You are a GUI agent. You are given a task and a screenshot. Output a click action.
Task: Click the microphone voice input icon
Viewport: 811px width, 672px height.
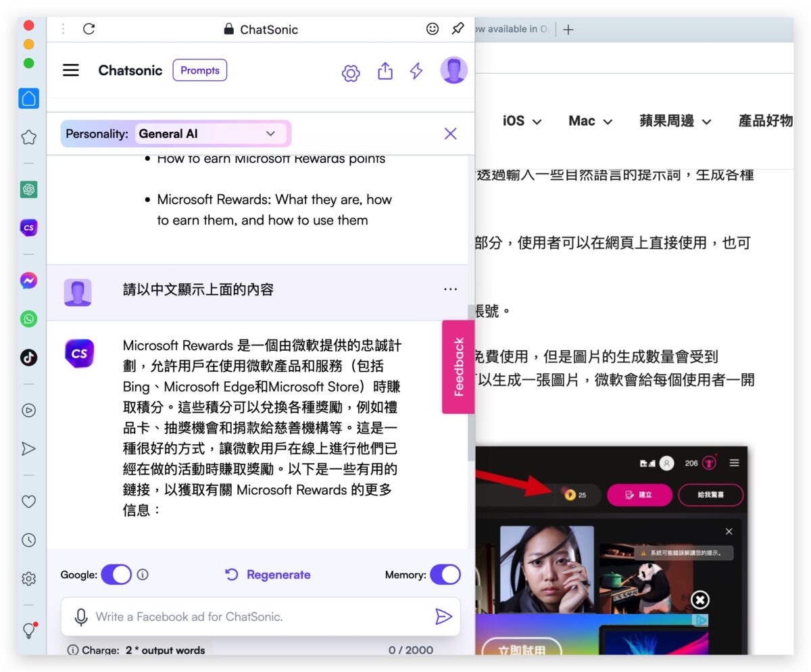[81, 617]
